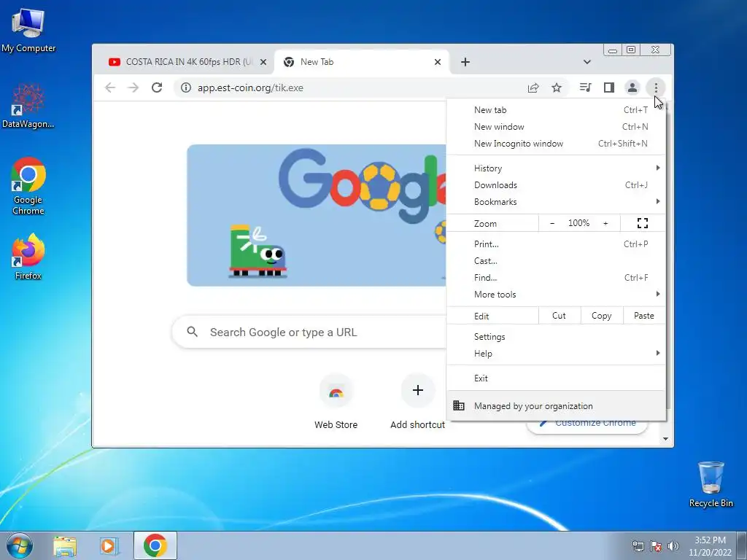Select the Firefox desktop shortcut
This screenshot has width=747, height=560.
click(x=28, y=257)
